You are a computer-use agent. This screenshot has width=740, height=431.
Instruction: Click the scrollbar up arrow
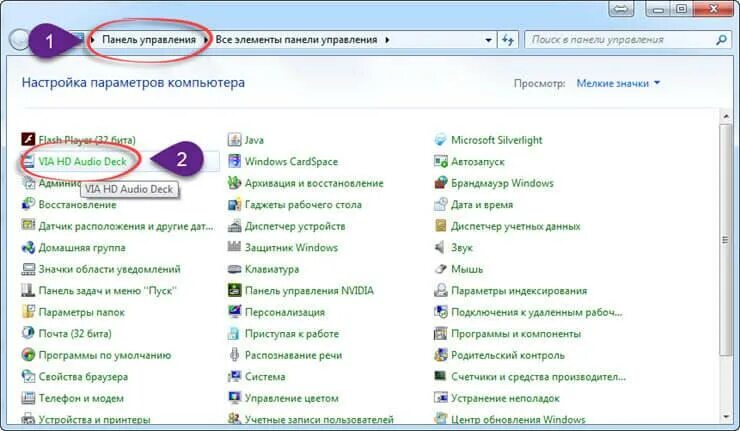pos(725,116)
